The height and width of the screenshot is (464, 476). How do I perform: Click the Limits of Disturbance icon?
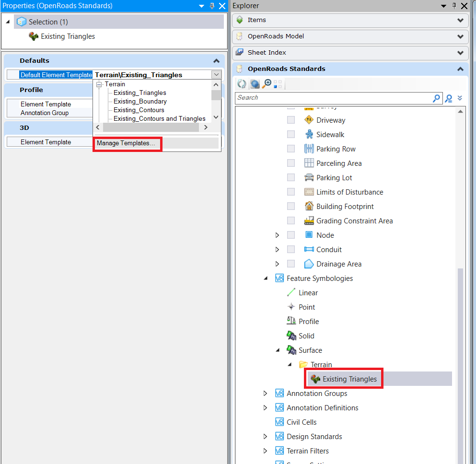309,192
